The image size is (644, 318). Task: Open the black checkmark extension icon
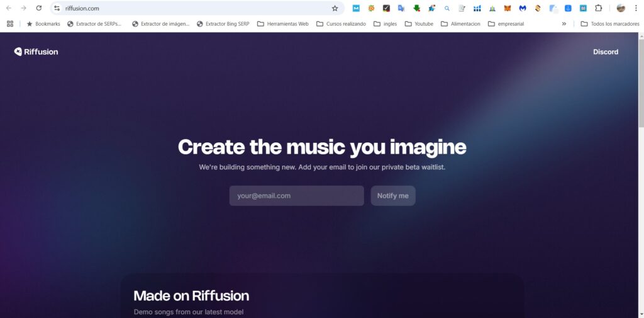(386, 8)
